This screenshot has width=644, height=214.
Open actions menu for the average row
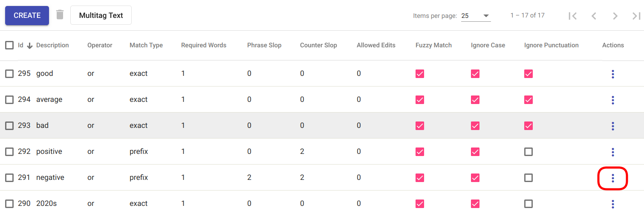pos(612,100)
